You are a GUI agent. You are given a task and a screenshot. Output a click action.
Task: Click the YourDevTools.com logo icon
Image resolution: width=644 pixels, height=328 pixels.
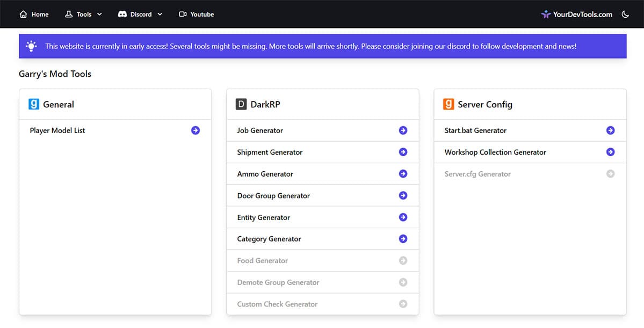[x=546, y=14]
